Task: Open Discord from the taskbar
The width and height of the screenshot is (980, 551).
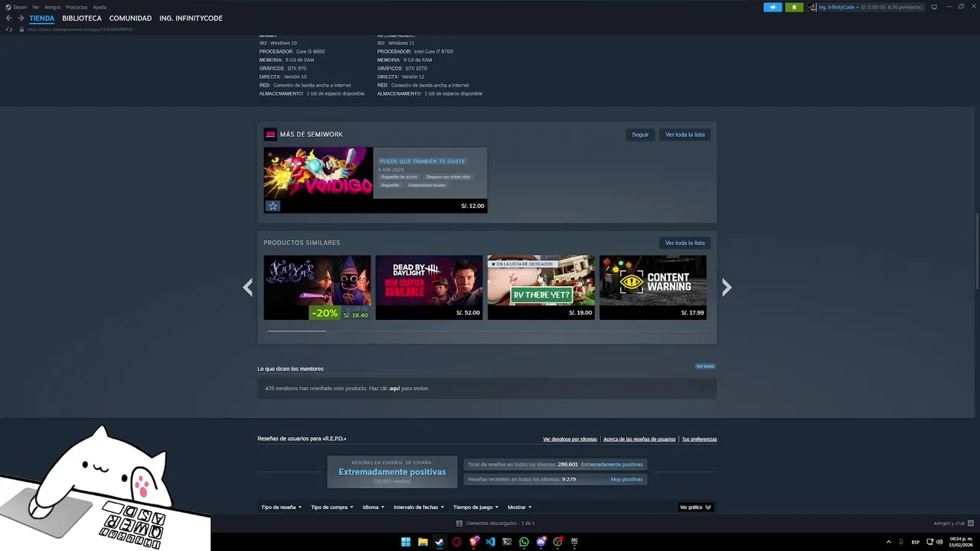Action: (541, 542)
